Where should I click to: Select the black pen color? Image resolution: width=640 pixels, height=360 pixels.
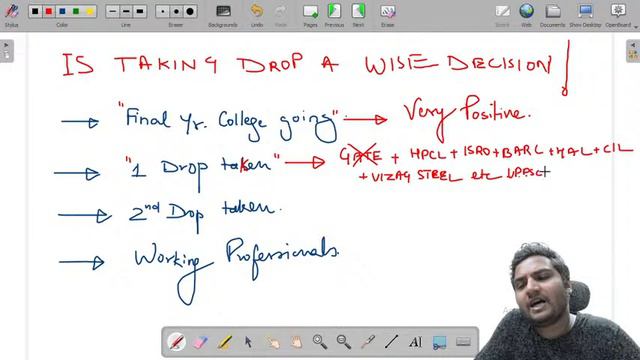(36, 11)
